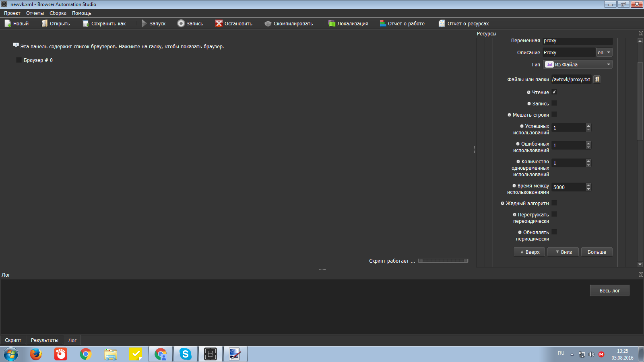This screenshot has width=644, height=362.
Task: Click the Запуск play icon
Action: tap(144, 23)
